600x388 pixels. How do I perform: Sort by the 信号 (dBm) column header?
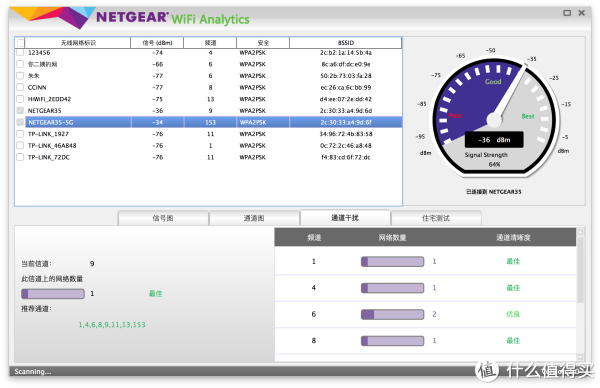coord(157,43)
